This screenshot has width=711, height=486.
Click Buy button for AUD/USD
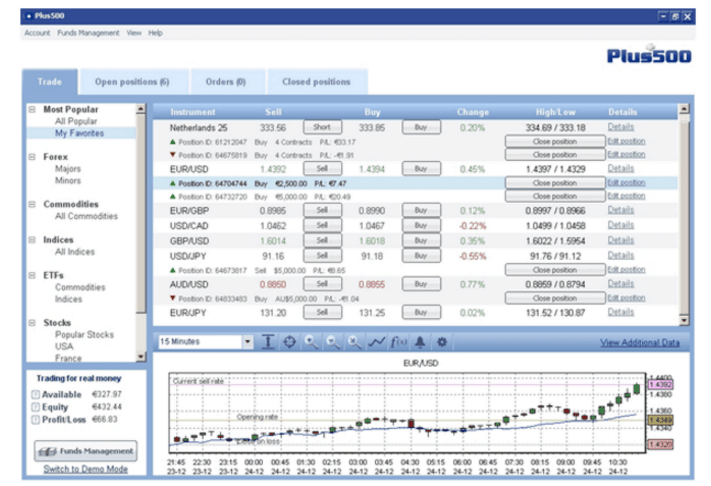[x=421, y=284]
